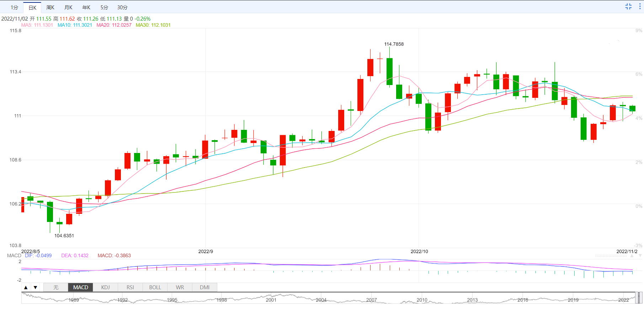Image resolution: width=644 pixels, height=312 pixels.
Task: Show the BOLL indicator panel
Action: click(155, 287)
